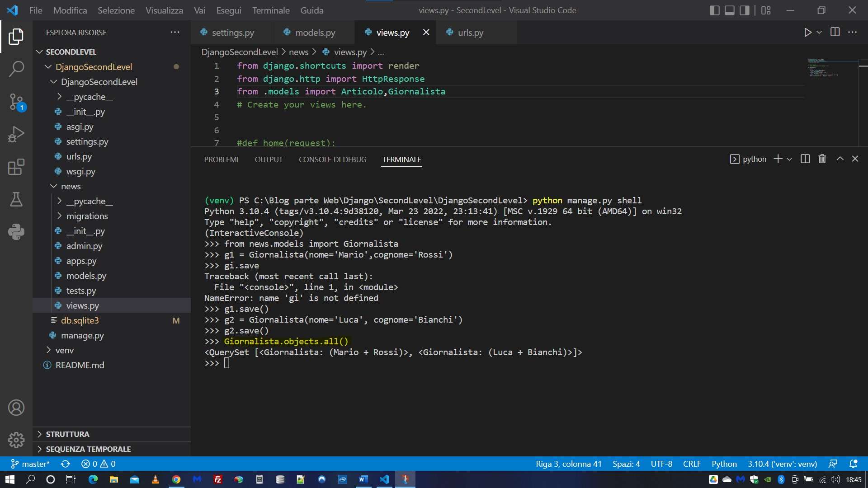Viewport: 868px width, 488px height.
Task: Toggle bottom panel visibility
Action: [729, 10]
